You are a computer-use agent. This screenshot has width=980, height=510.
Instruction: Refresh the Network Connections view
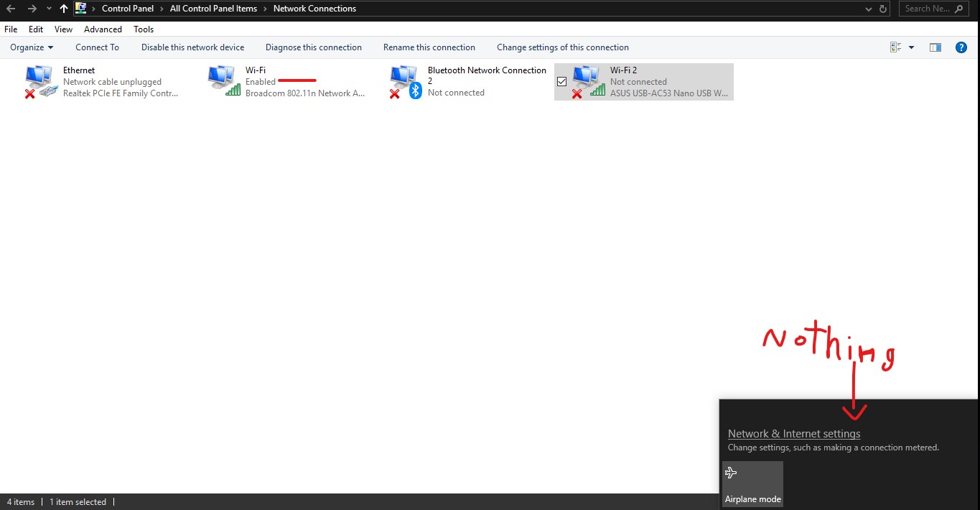click(884, 9)
